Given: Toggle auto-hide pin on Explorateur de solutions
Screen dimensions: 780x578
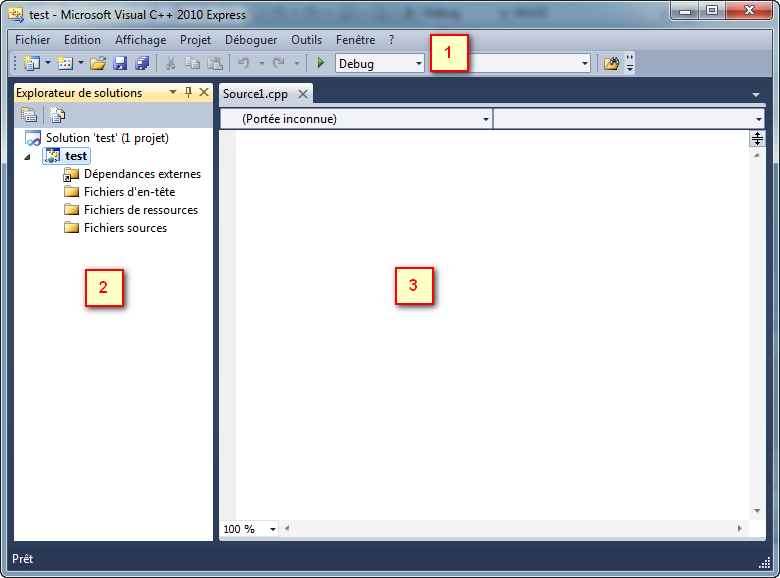Looking at the screenshot, I should point(188,92).
